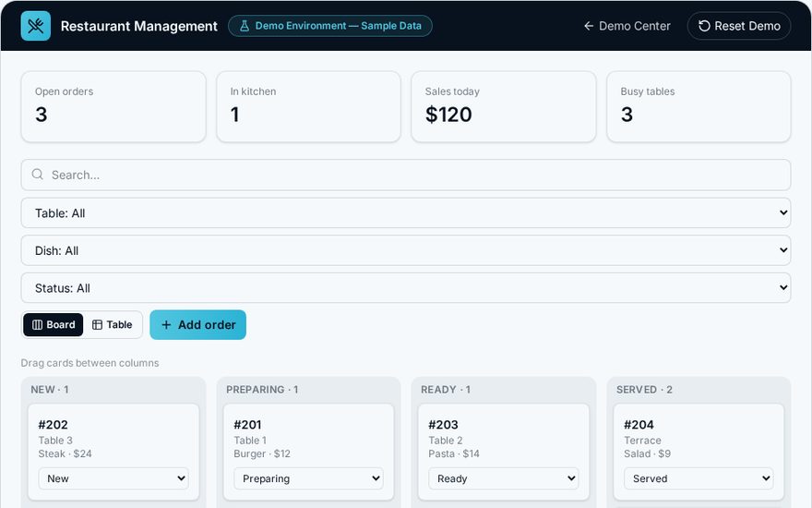Click the Open orders stat card
Image resolution: width=812 pixels, height=508 pixels.
click(x=113, y=106)
